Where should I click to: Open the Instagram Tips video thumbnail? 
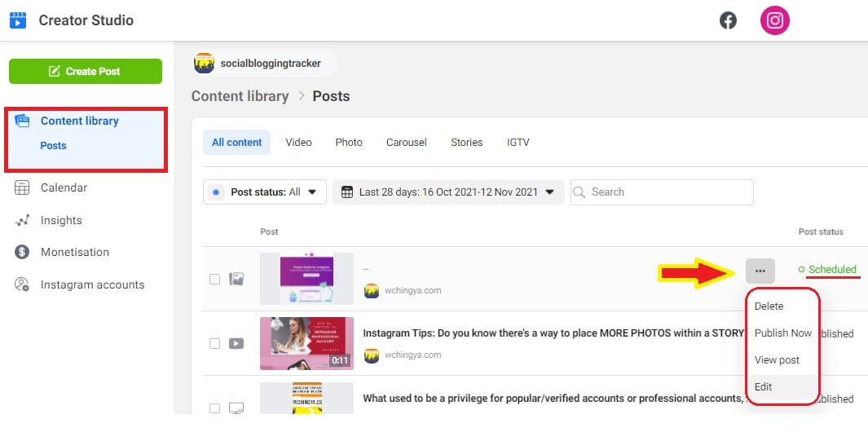point(306,343)
